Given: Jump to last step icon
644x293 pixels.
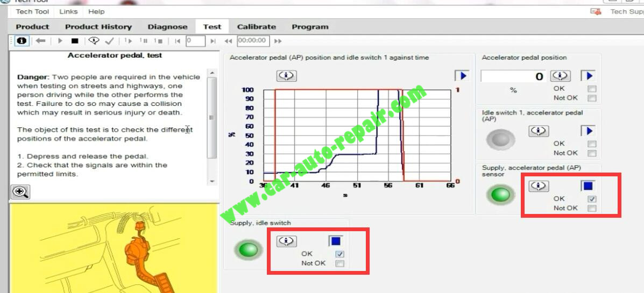Looking at the screenshot, I should pyautogui.click(x=213, y=41).
